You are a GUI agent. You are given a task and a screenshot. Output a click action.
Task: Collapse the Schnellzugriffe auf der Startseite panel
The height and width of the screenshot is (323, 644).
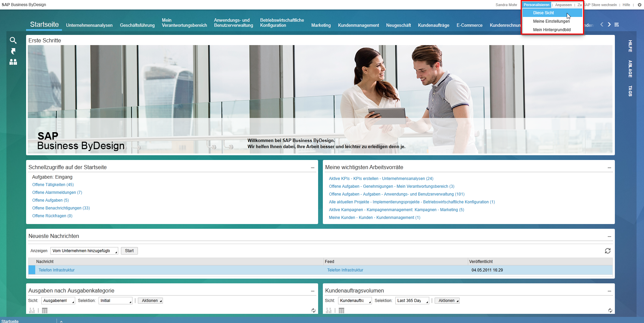coord(313,167)
